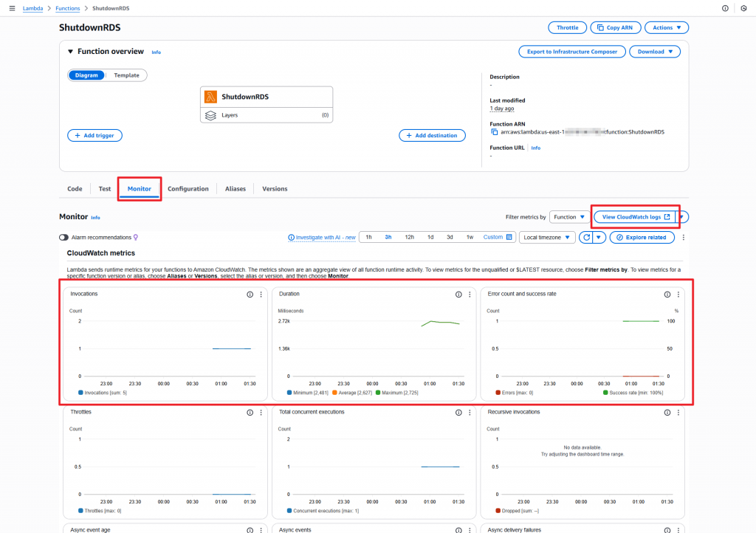The height and width of the screenshot is (533, 756).
Task: Open the dropdown arrow beside View CloudWatch logs
Action: pos(681,217)
